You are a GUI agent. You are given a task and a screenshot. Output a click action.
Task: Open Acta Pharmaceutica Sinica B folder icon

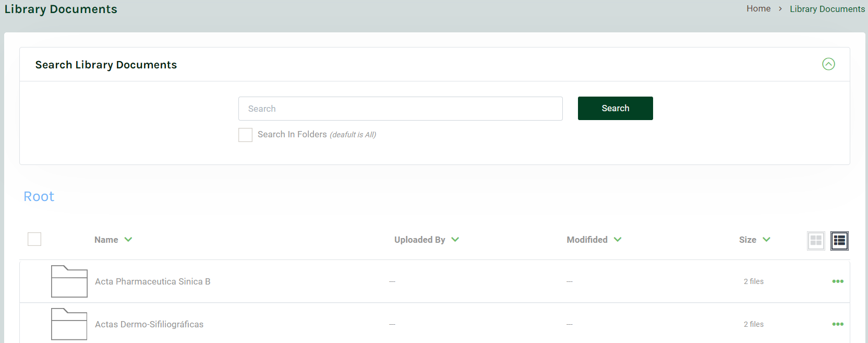[x=69, y=281]
